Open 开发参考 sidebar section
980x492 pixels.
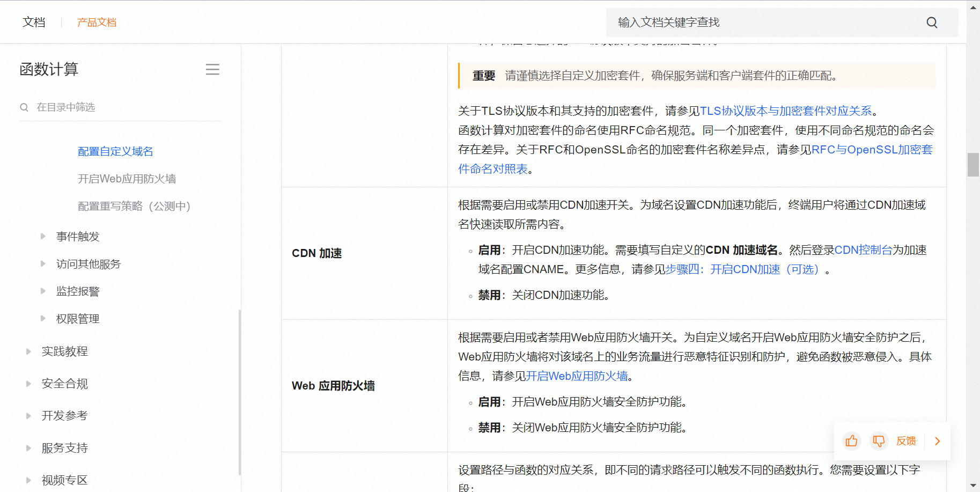pos(65,416)
